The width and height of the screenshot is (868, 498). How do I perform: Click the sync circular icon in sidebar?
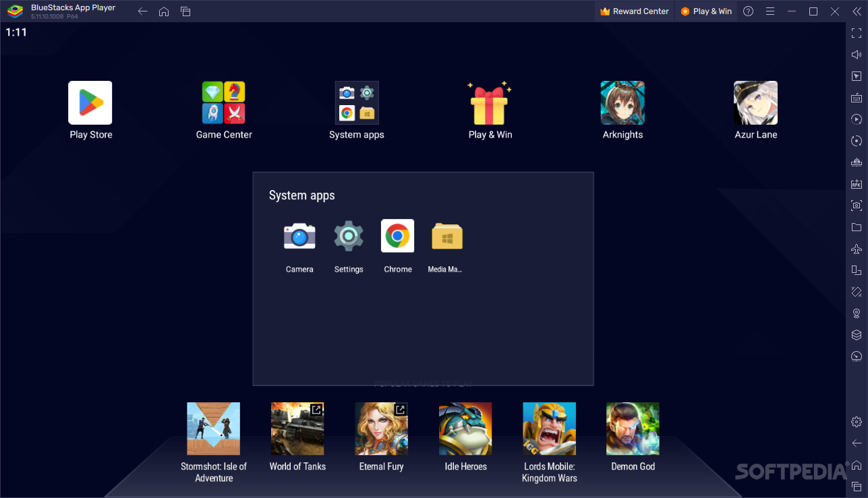857,141
